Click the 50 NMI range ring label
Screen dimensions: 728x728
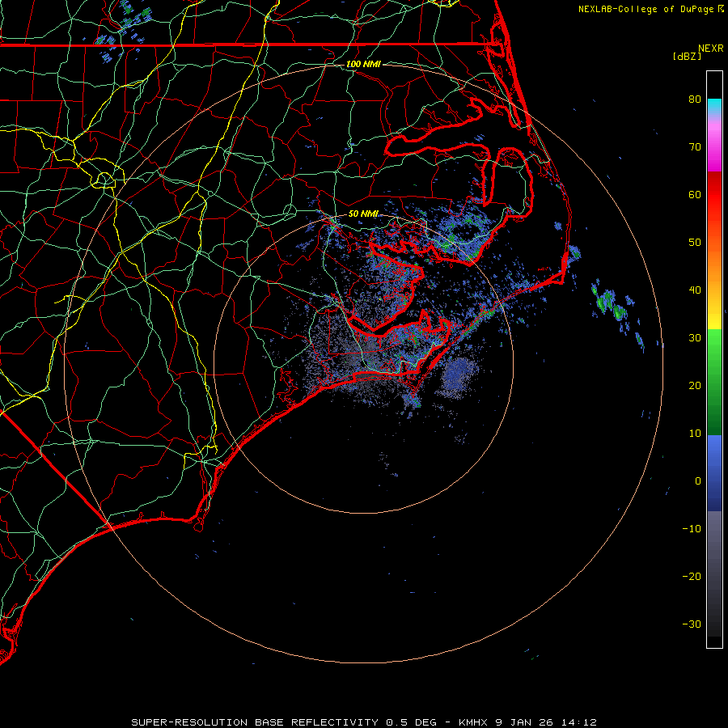coord(363,214)
